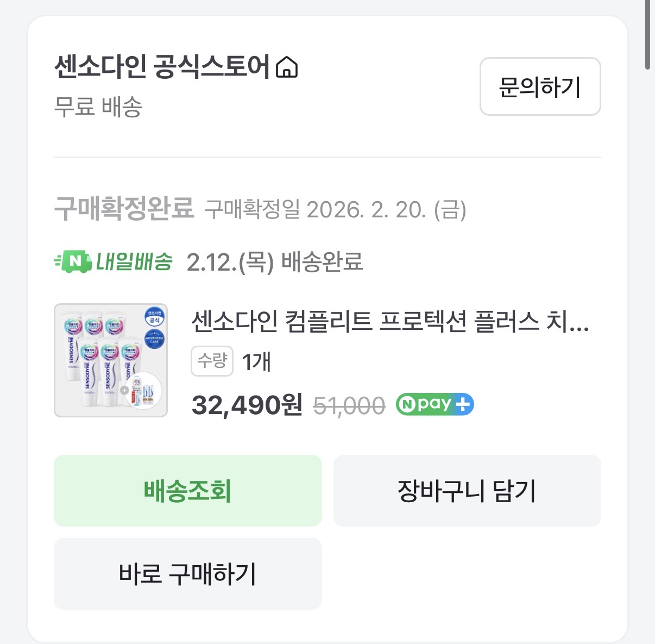The height and width of the screenshot is (644, 655).
Task: Click the 32,490원 price
Action: pos(247,405)
